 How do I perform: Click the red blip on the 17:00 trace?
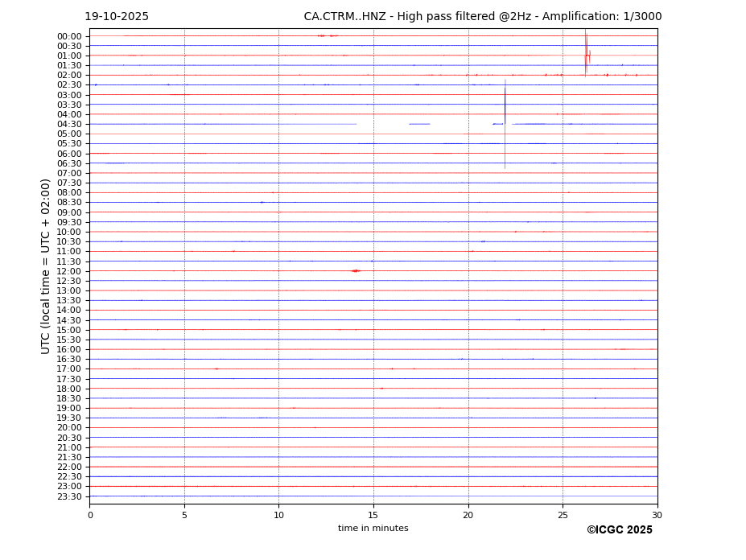pyautogui.click(x=216, y=369)
